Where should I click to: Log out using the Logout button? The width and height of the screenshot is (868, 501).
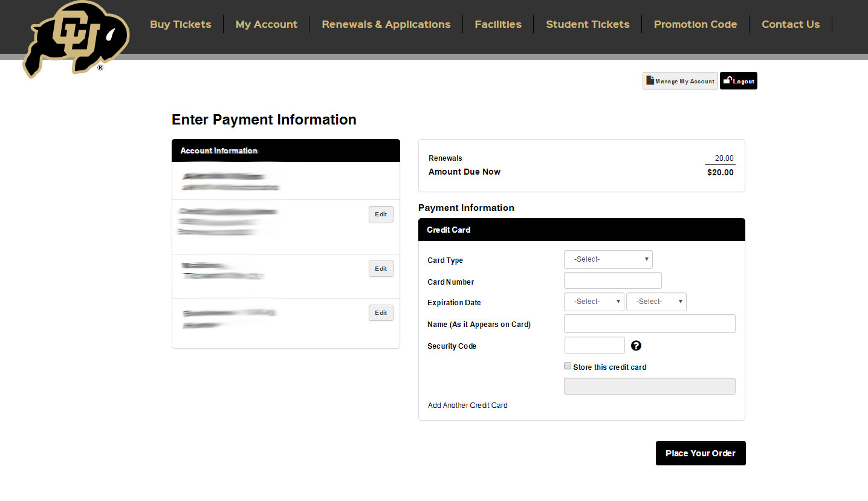click(738, 81)
